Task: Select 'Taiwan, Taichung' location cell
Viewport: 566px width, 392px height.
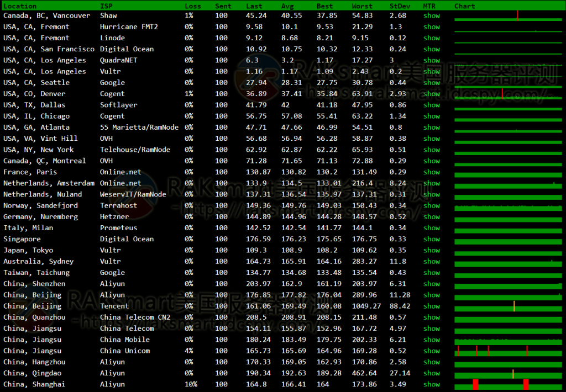Action: coord(36,273)
